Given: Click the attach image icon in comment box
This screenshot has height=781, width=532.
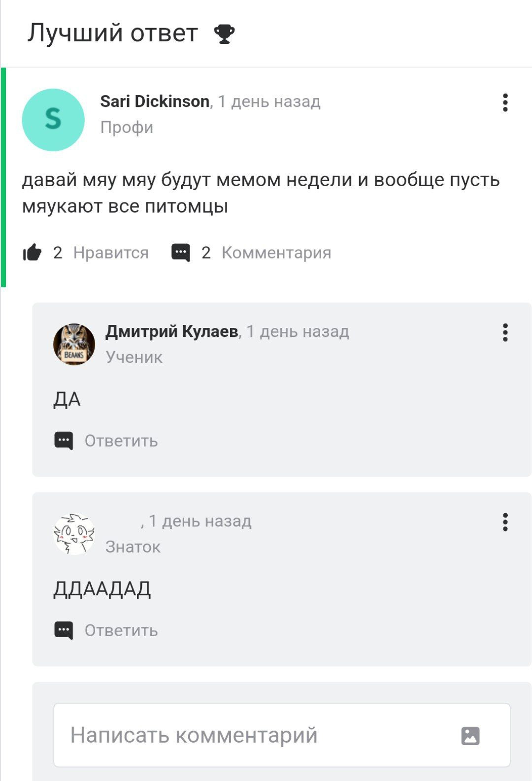Looking at the screenshot, I should click(470, 736).
